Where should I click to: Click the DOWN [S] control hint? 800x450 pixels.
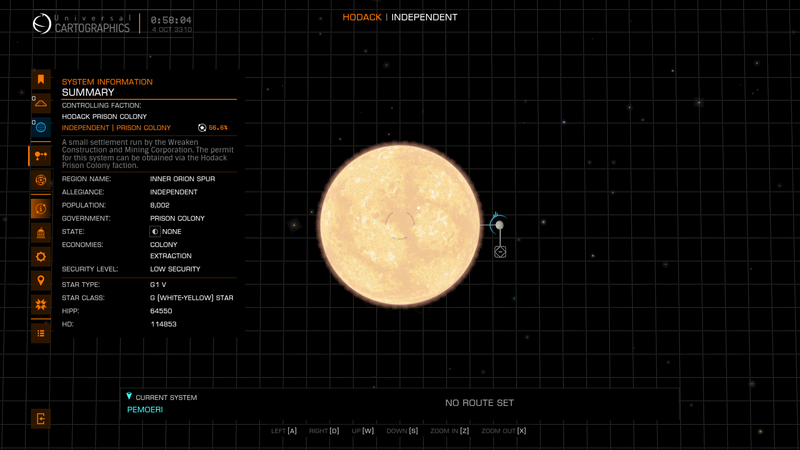402,431
